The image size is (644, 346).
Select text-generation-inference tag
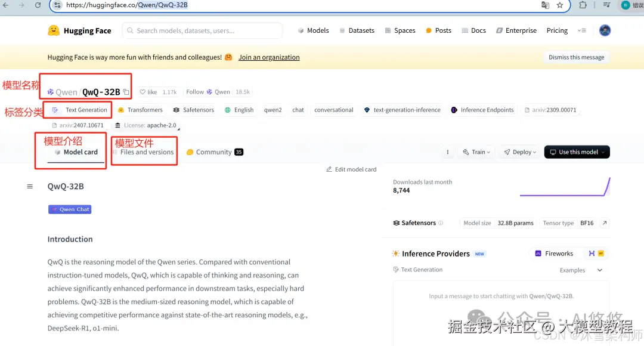pos(402,110)
